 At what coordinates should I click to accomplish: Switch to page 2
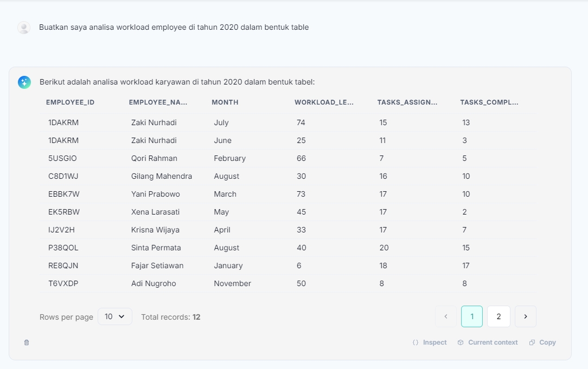[498, 316]
